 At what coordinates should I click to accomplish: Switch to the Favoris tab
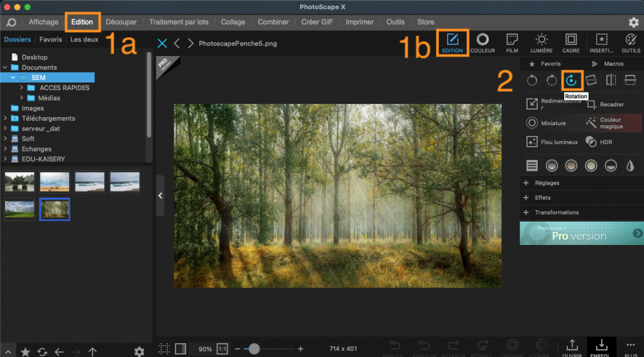tap(50, 40)
